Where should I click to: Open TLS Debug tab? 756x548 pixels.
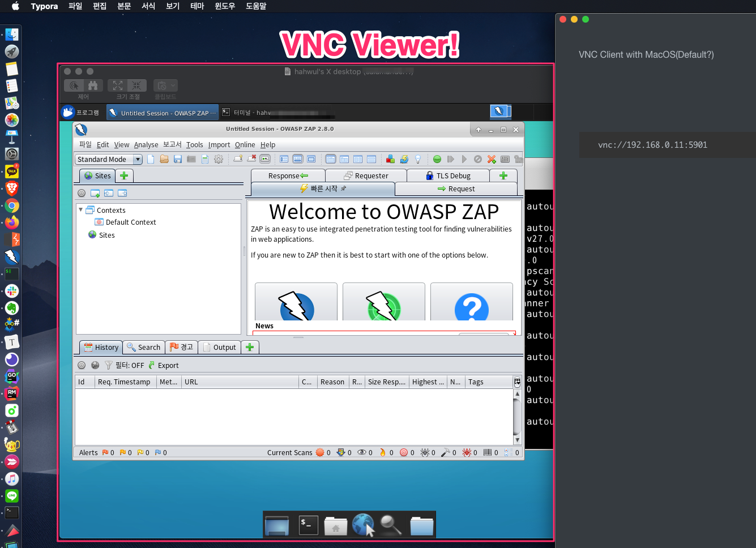pos(448,175)
